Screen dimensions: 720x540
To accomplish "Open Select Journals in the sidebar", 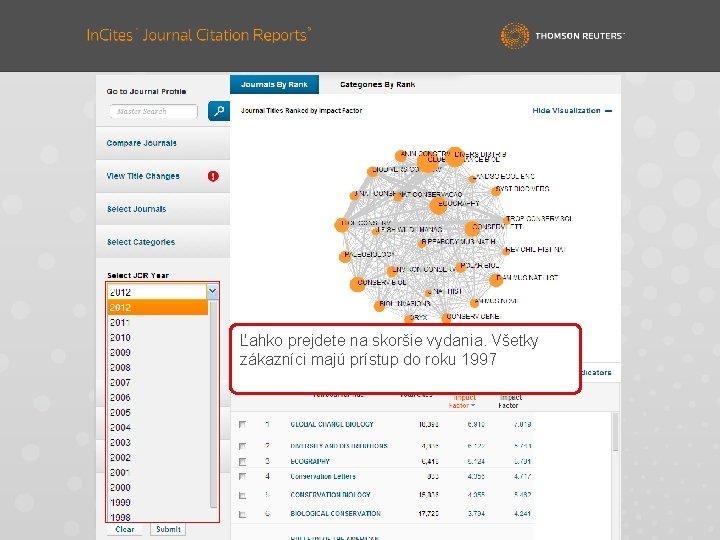I will (136, 209).
